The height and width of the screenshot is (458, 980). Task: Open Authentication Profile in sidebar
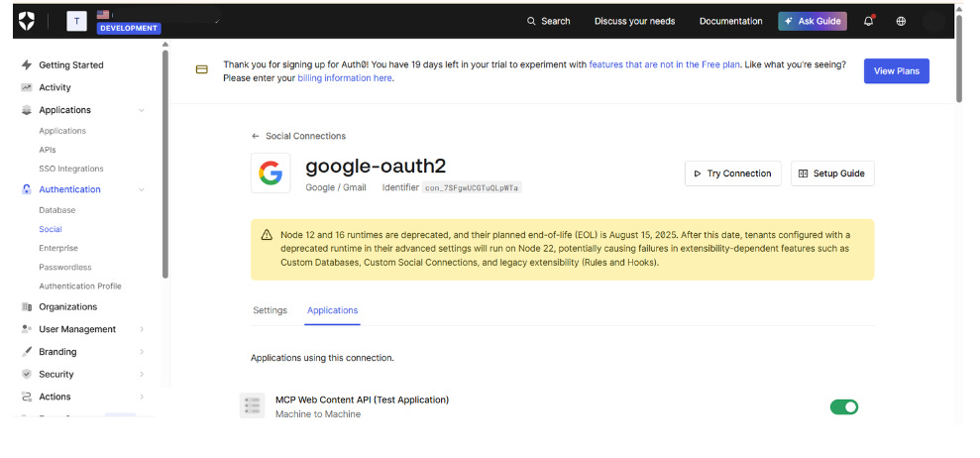pos(80,286)
